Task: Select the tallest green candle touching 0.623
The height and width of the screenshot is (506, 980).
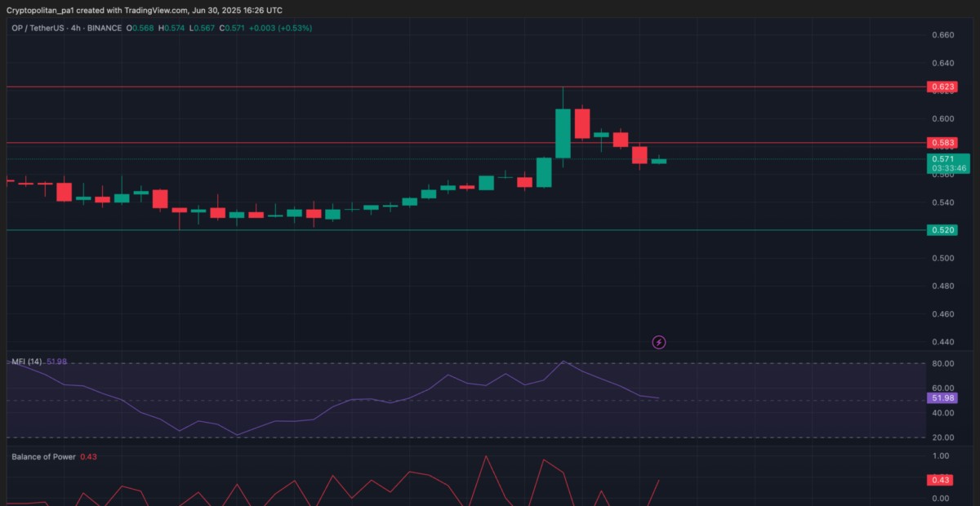Action: coord(563,132)
